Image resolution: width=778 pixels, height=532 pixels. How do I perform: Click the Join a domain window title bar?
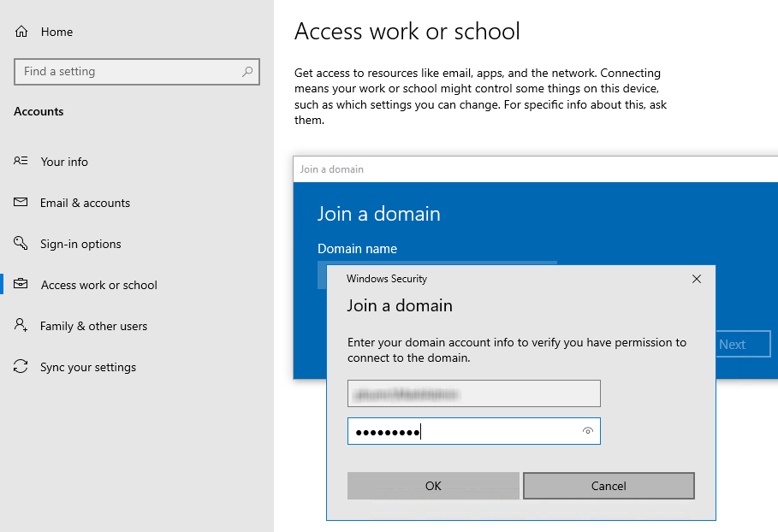pyautogui.click(x=536, y=169)
